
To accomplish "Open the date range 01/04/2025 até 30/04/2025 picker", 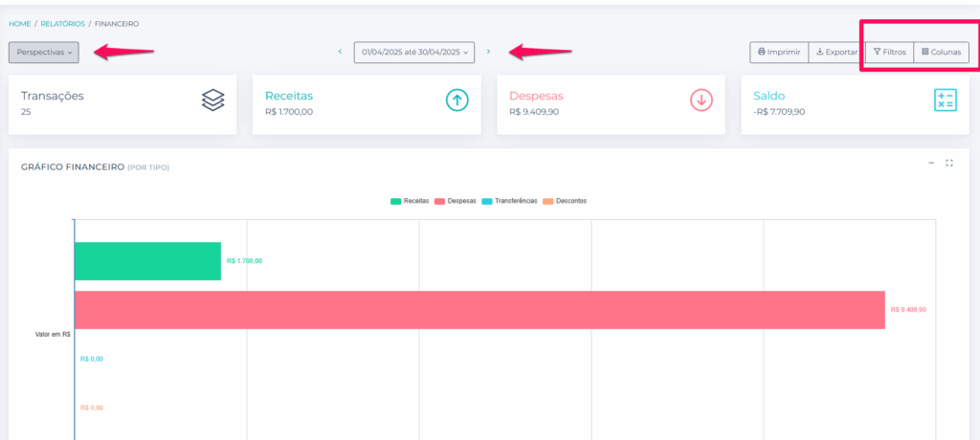I will tap(414, 53).
